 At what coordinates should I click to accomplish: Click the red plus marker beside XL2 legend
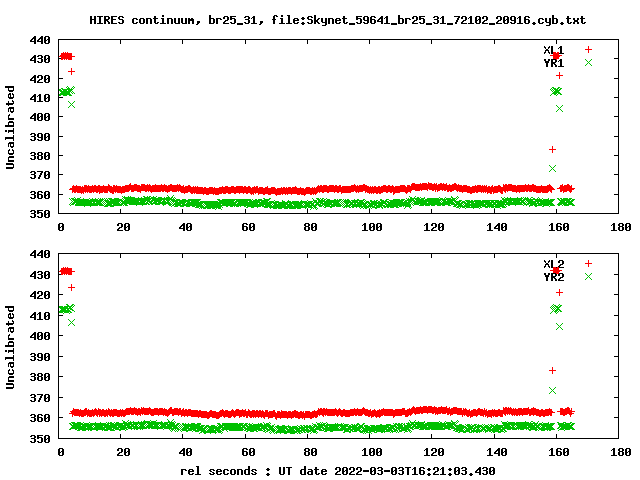coord(588,263)
